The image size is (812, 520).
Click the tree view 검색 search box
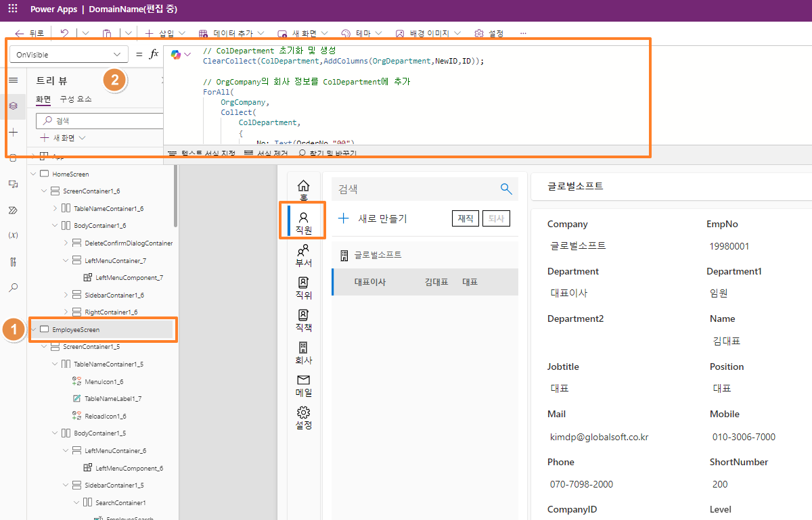coord(100,120)
